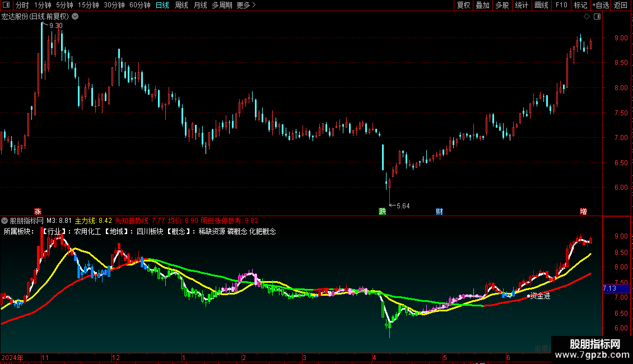The height and width of the screenshot is (364, 633).
Task: Click the 2024年 date axis label
Action: [x=12, y=357]
